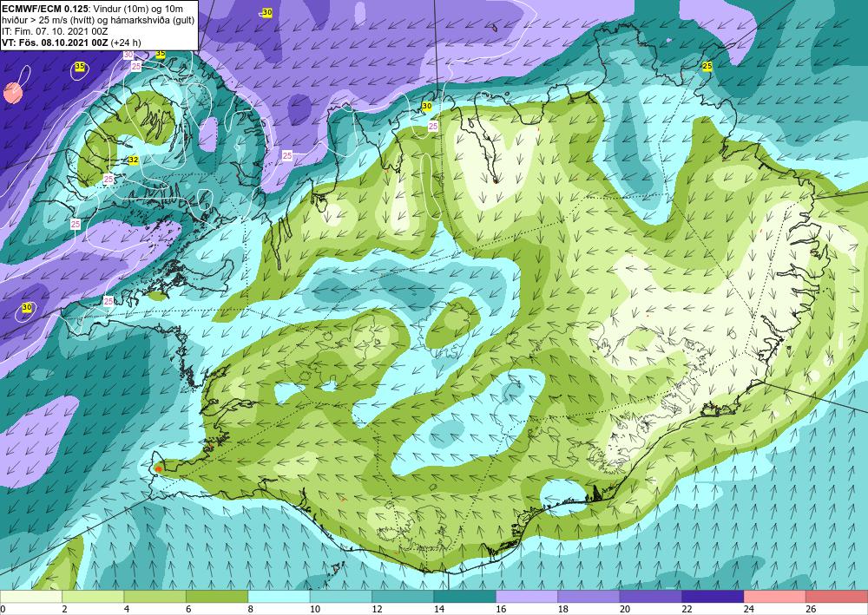Screen dimensions: 868x615
Task: Click the 24–26 m/s light pink legend swatch
Action: coord(775,597)
